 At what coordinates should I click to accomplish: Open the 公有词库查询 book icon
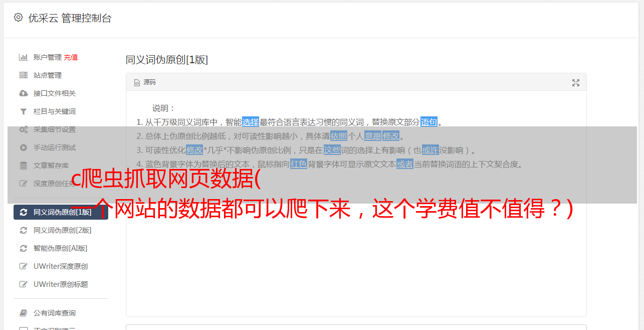click(23, 313)
